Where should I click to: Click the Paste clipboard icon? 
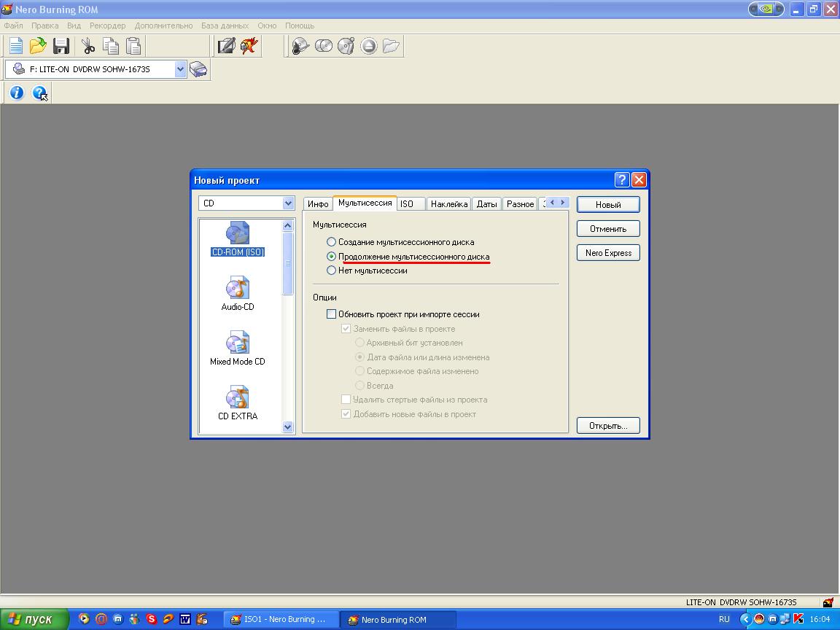(133, 46)
